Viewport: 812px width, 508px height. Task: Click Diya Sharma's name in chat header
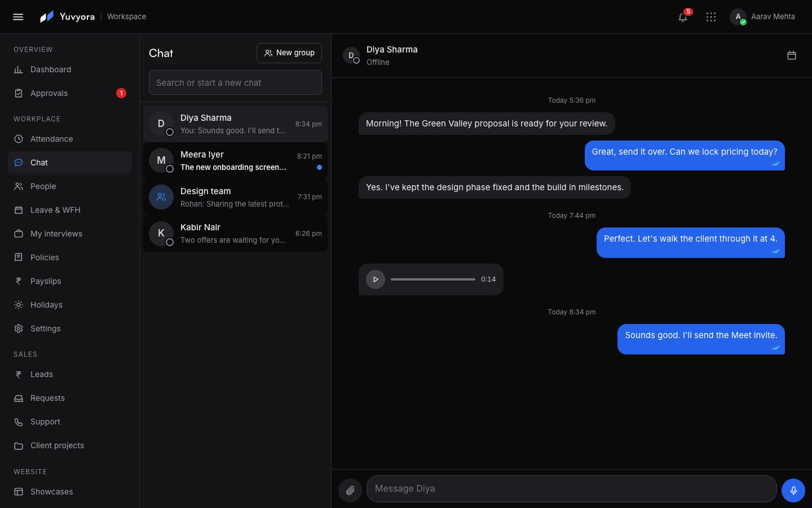tap(392, 50)
